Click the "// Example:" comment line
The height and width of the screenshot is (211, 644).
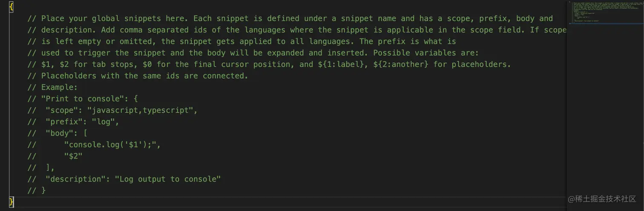click(x=52, y=87)
